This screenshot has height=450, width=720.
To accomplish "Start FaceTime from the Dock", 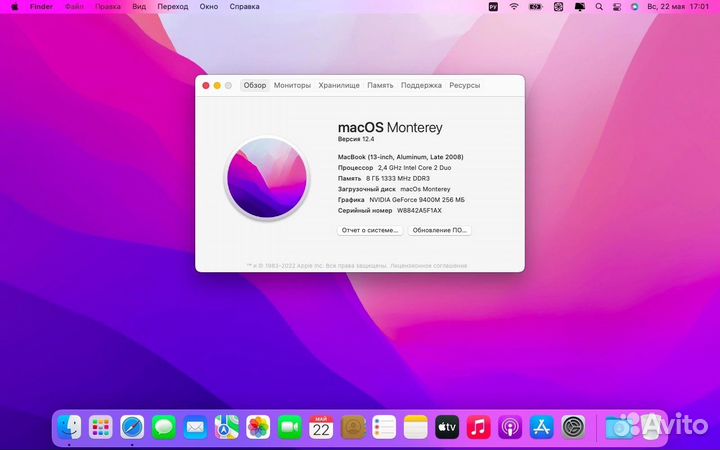I will 289,427.
